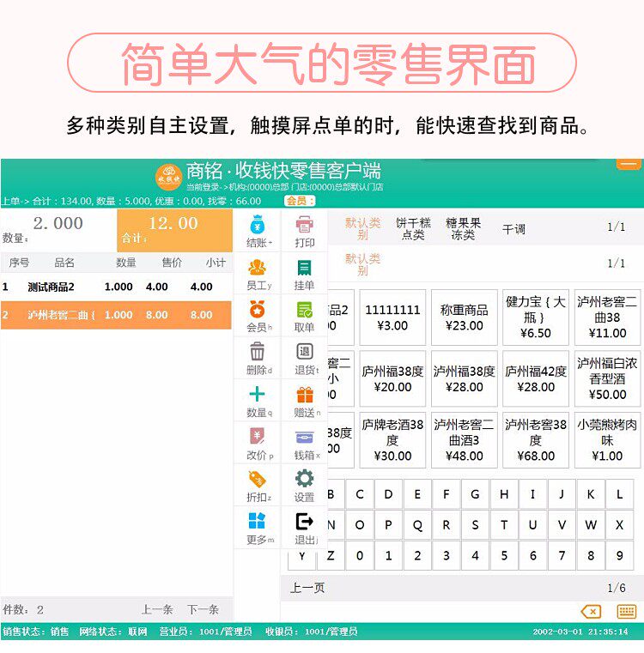Screen dimensions: 644x653
Task: Switch to the 饼干糕点类 category tab
Action: point(413,228)
